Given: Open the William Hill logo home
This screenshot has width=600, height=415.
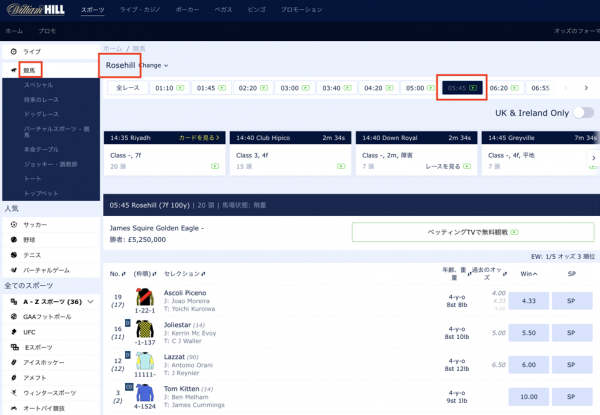Looking at the screenshot, I should (x=36, y=9).
